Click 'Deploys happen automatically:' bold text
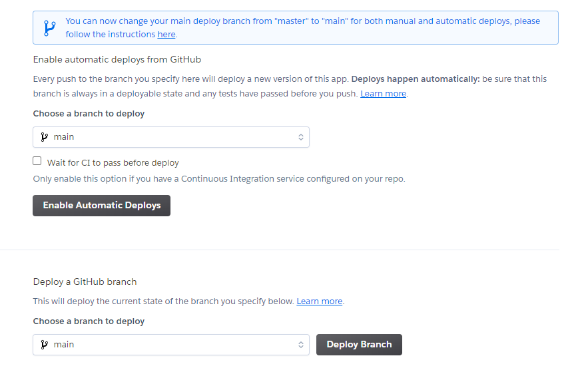Viewport: 588px width, 378px height. point(416,79)
